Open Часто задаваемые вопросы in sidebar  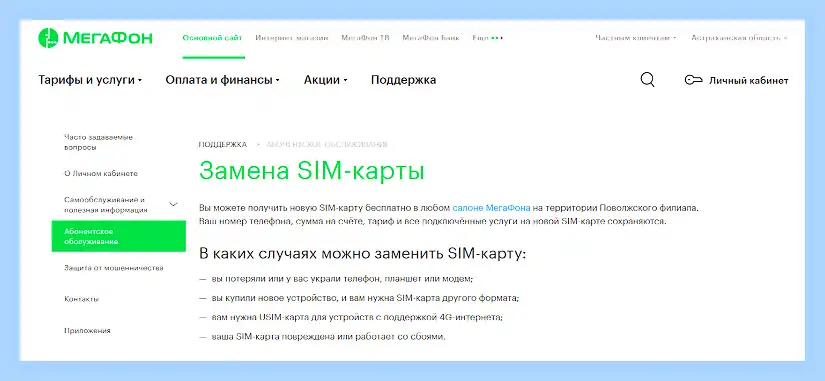(x=98, y=142)
